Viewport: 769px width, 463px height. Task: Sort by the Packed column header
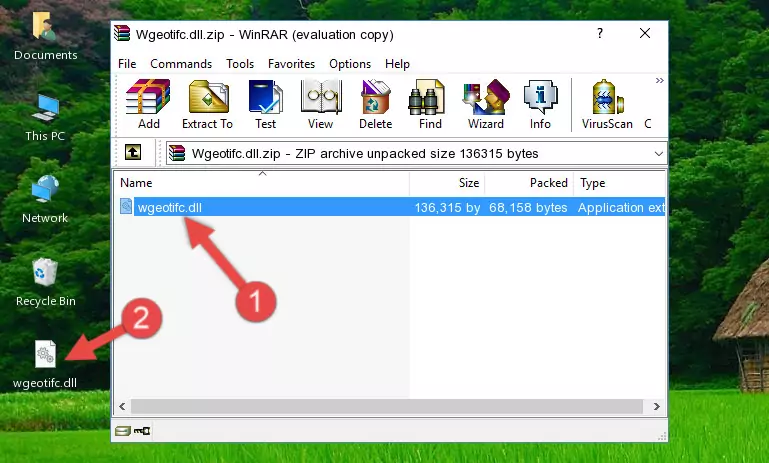(x=529, y=183)
